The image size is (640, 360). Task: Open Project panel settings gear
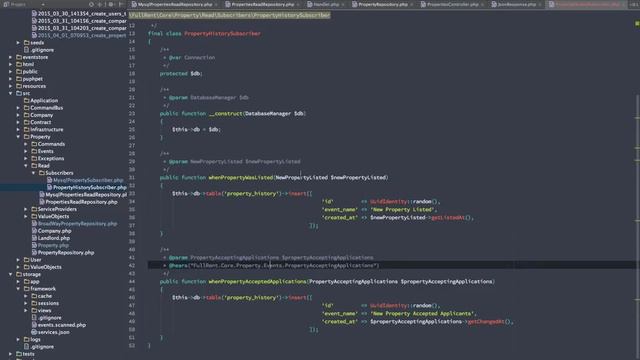pyautogui.click(x=110, y=4)
